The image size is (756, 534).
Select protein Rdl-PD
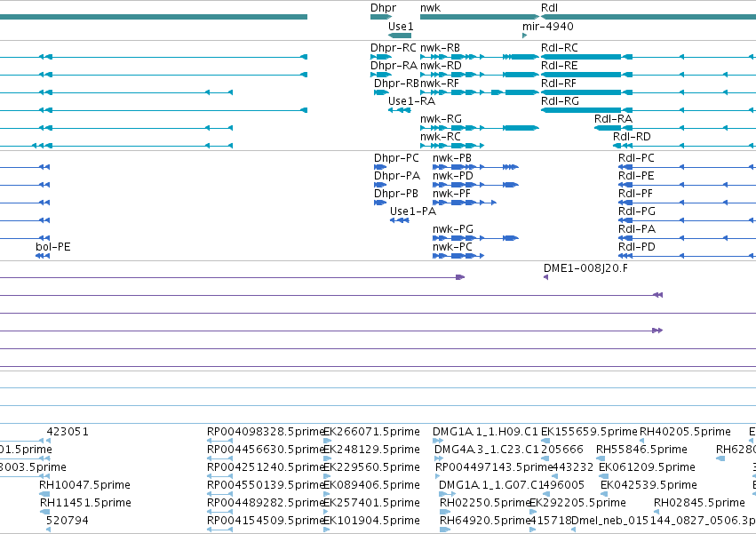click(x=687, y=256)
